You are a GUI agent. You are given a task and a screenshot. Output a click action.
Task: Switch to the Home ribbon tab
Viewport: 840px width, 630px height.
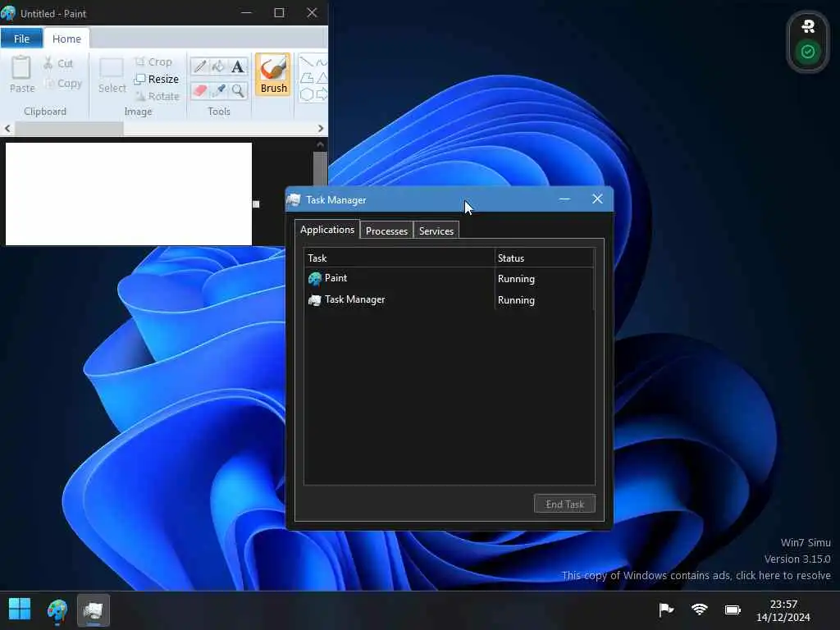point(66,39)
